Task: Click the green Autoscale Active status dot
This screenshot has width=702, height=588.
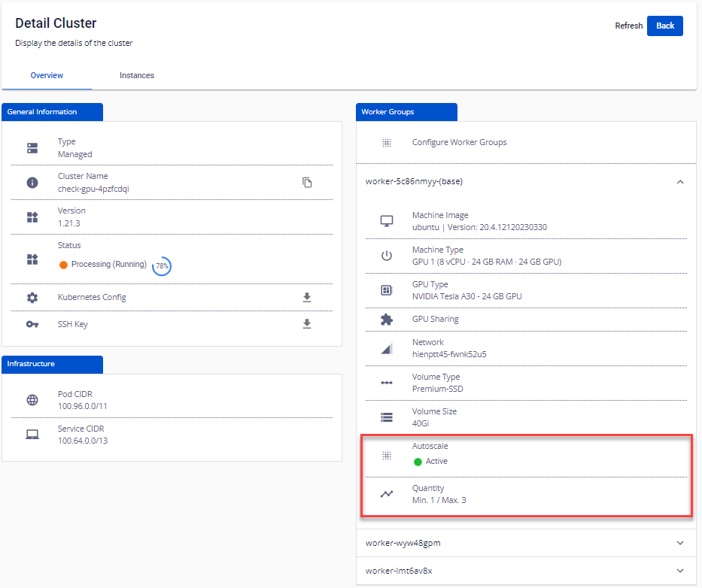Action: pyautogui.click(x=418, y=462)
